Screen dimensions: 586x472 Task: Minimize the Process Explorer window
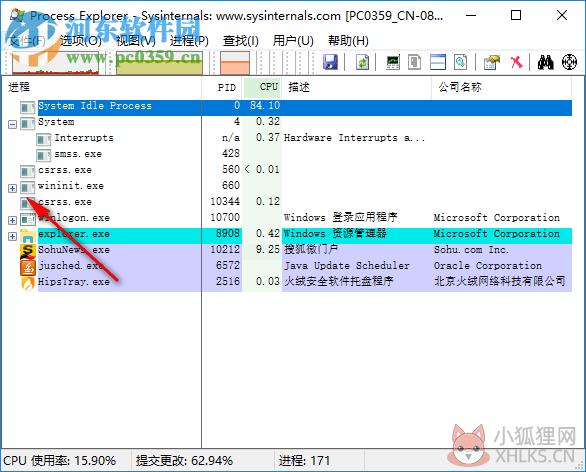471,16
